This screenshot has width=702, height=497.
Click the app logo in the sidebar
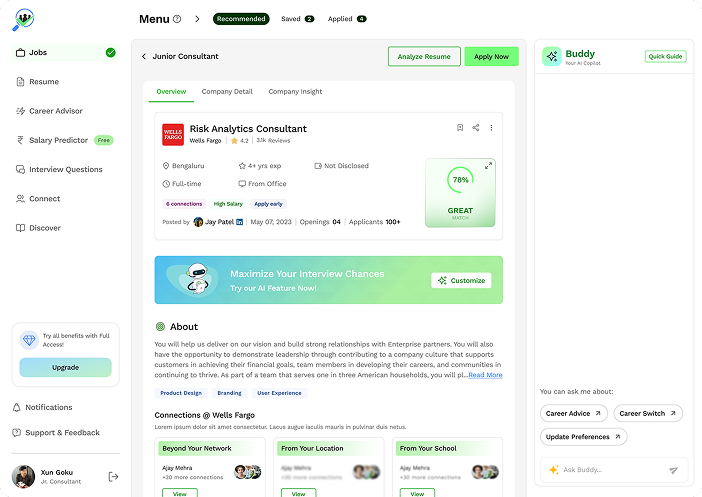pos(23,20)
